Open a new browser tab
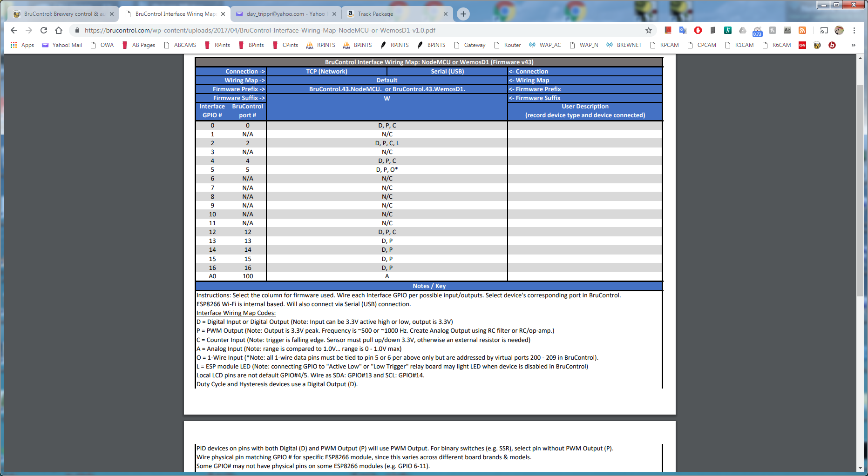 (x=463, y=14)
